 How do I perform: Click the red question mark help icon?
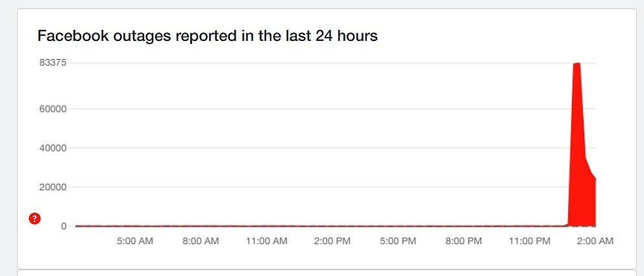[x=35, y=219]
